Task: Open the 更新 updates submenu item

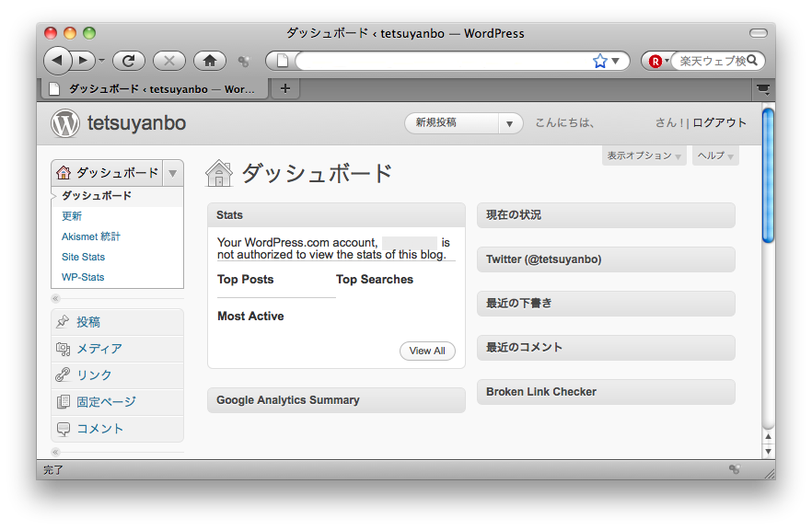Action: click(x=72, y=216)
